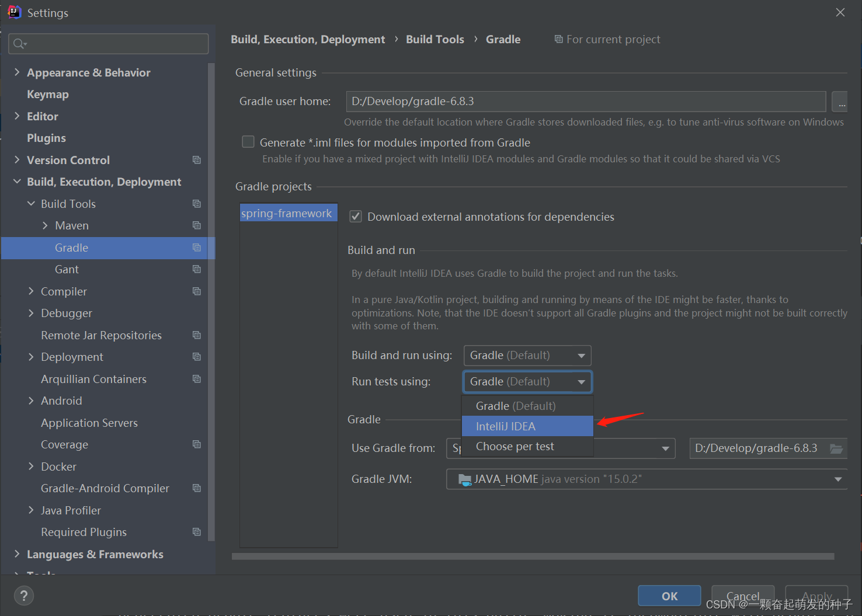
Task: Click Build Tools in the breadcrumb
Action: coord(435,39)
